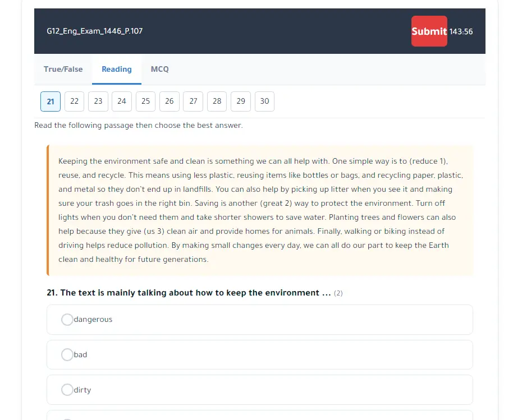The width and height of the screenshot is (513, 420).
Task: Open the MCQ tab
Action: click(159, 70)
